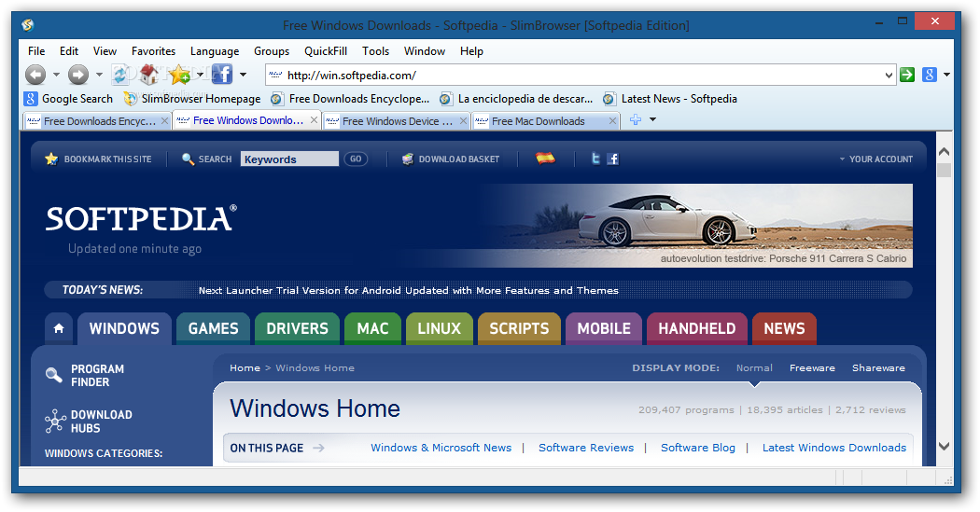Viewport: 980px width, 512px height.
Task: Click the Keywords search input field
Action: point(289,159)
